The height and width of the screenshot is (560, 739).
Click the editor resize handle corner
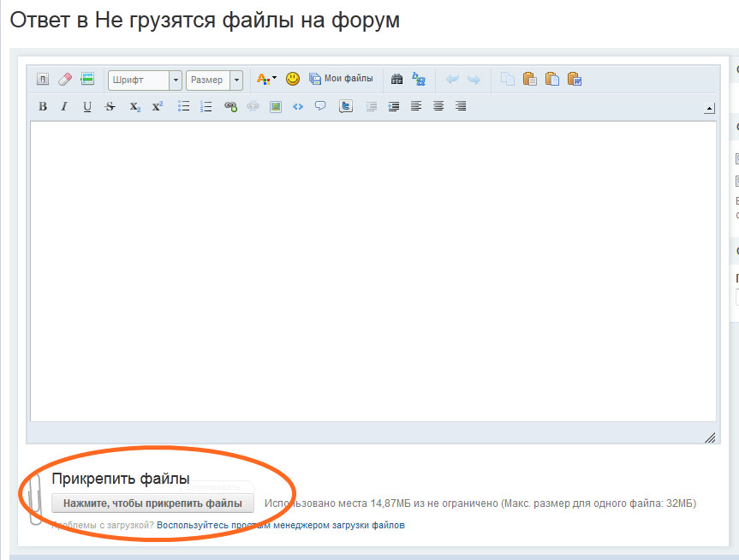710,438
